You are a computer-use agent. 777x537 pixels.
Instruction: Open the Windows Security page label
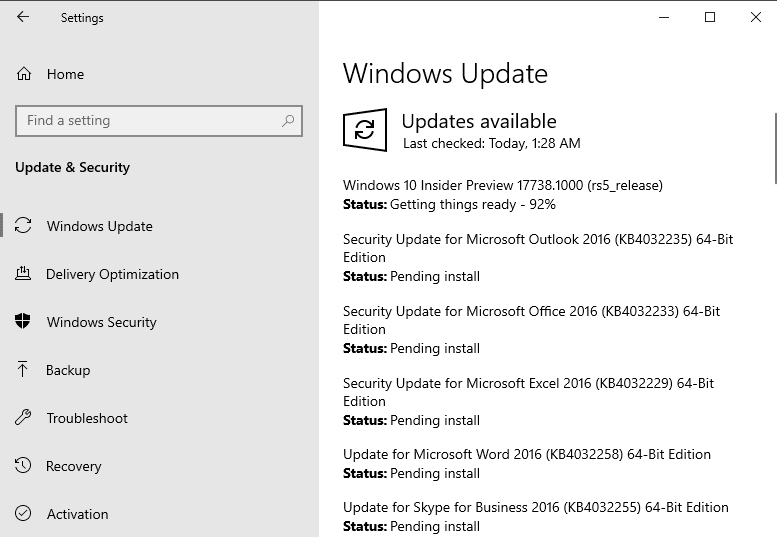102,322
